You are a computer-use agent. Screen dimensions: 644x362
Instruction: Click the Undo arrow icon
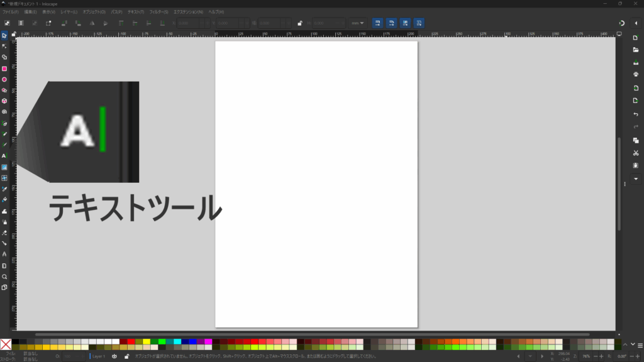point(636,114)
